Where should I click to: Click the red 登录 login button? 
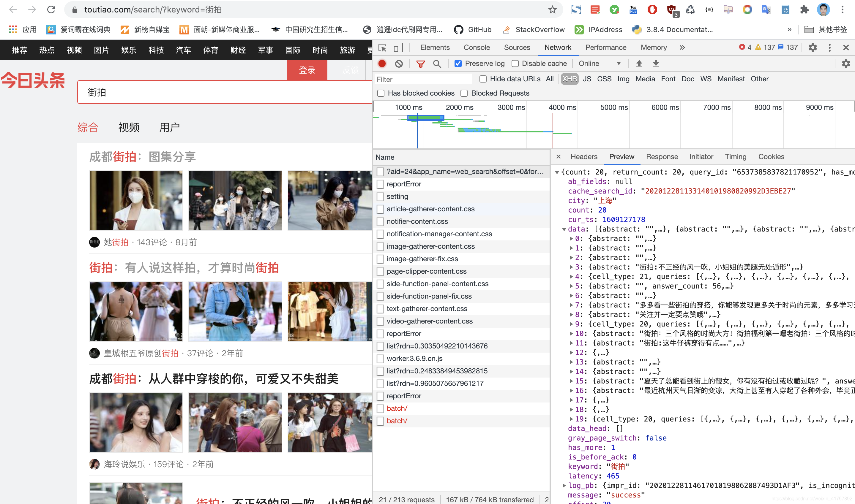point(307,70)
